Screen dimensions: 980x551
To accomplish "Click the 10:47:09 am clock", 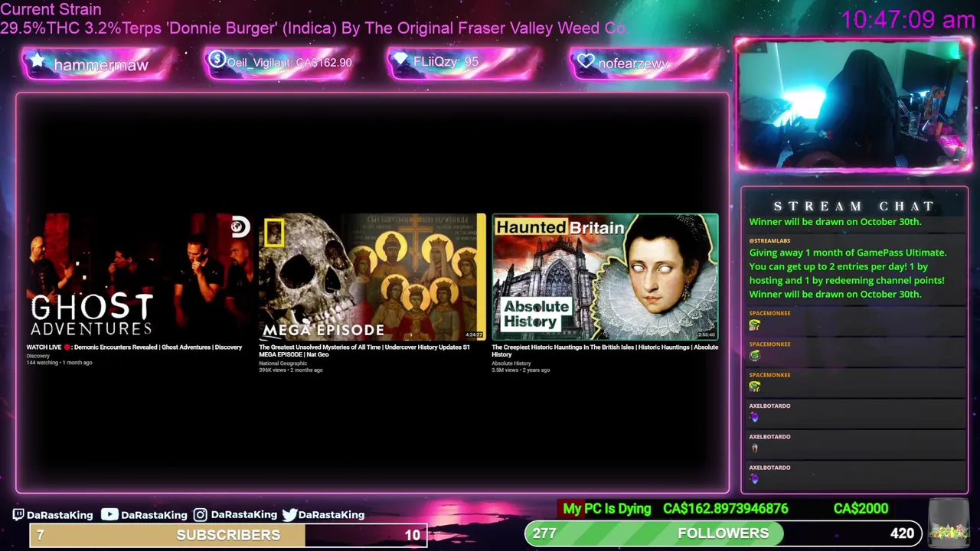I will 908,20.
